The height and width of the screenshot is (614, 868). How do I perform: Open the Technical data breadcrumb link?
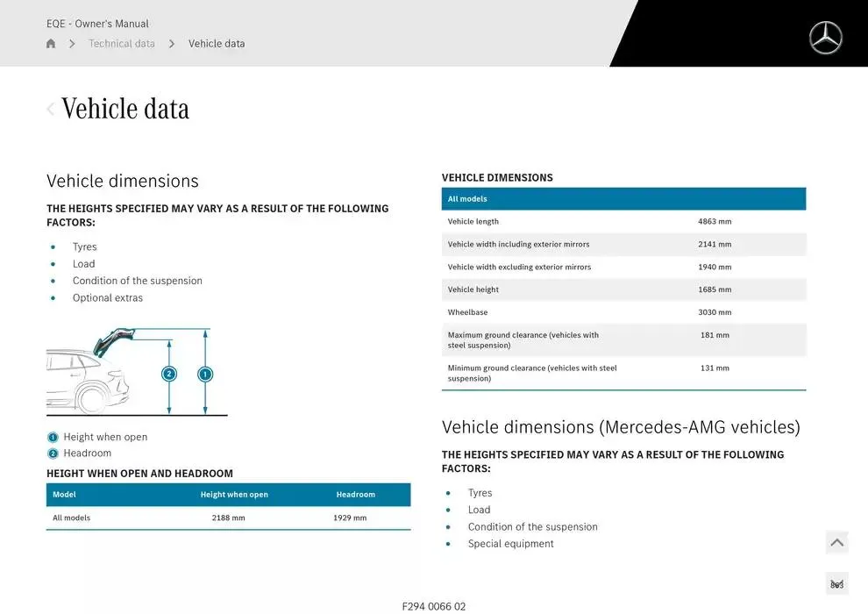tap(121, 44)
